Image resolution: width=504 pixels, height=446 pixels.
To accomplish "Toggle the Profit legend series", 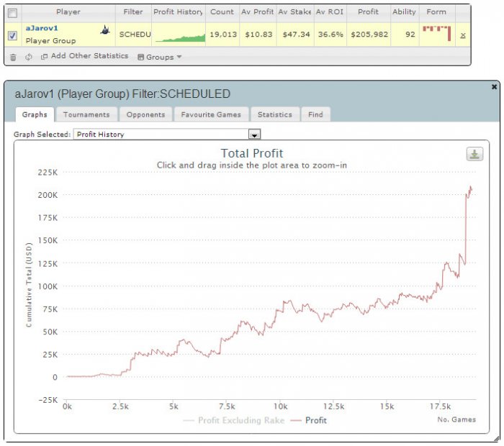I will click(x=309, y=420).
